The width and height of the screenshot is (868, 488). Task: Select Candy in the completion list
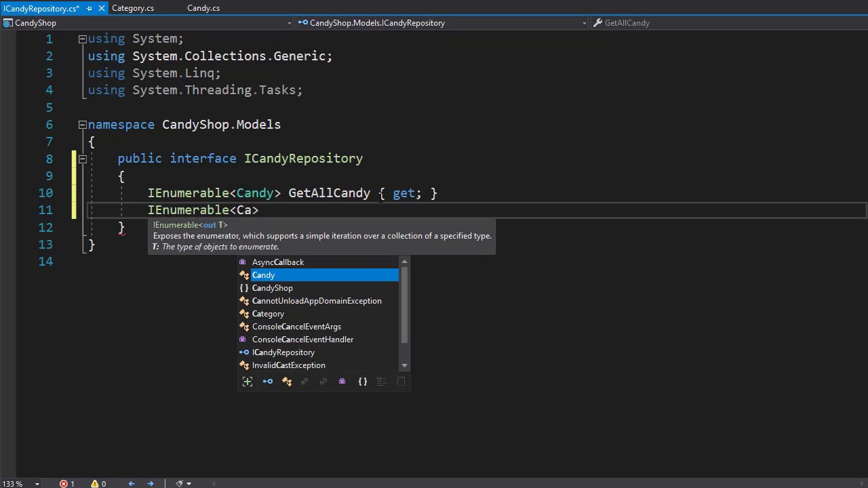pos(319,275)
